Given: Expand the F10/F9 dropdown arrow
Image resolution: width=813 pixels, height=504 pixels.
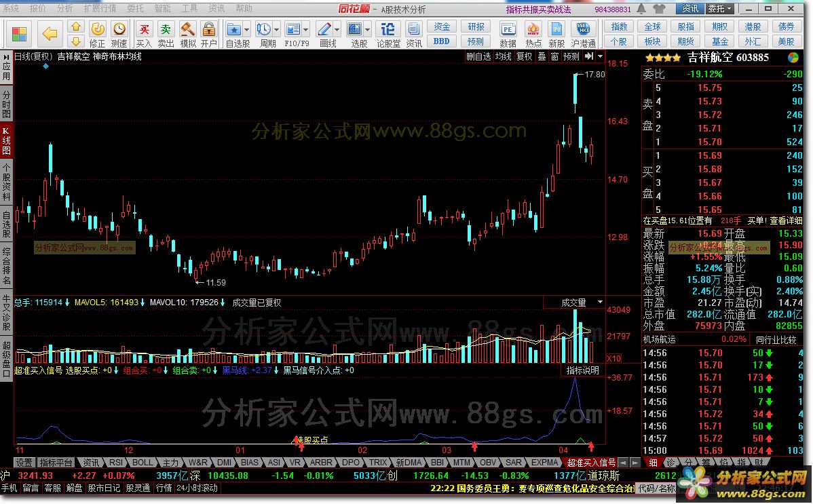Looking at the screenshot, I should pos(305,30).
